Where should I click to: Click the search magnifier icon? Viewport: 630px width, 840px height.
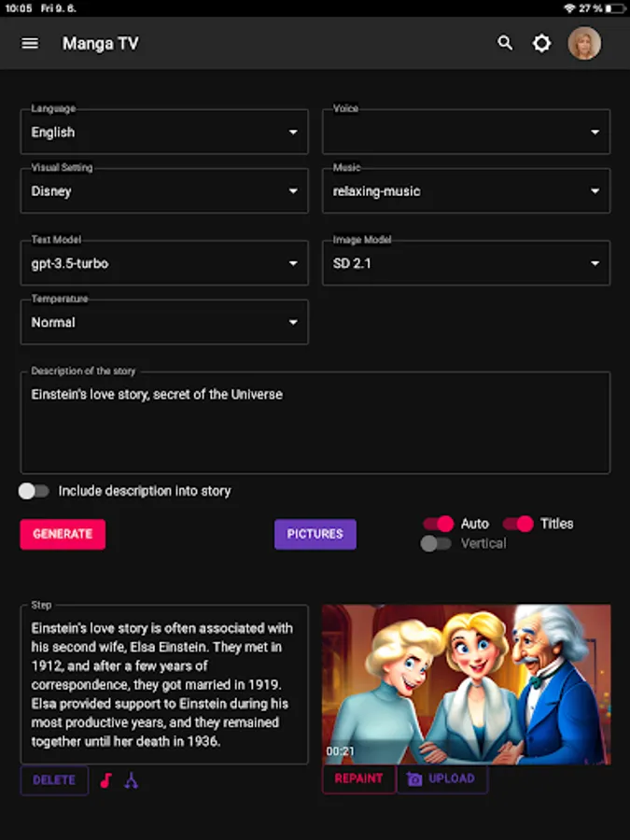click(505, 43)
